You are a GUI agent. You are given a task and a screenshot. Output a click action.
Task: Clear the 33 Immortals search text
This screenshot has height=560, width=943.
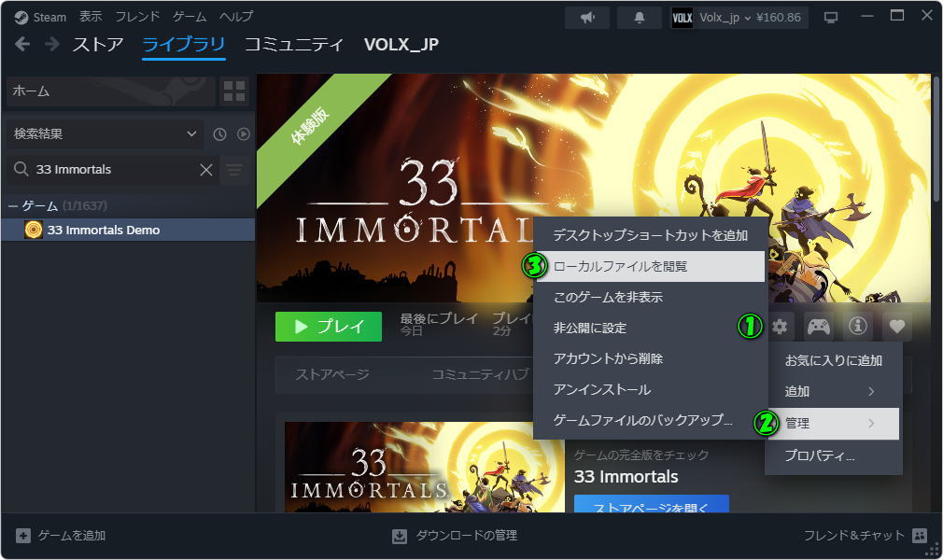click(206, 170)
